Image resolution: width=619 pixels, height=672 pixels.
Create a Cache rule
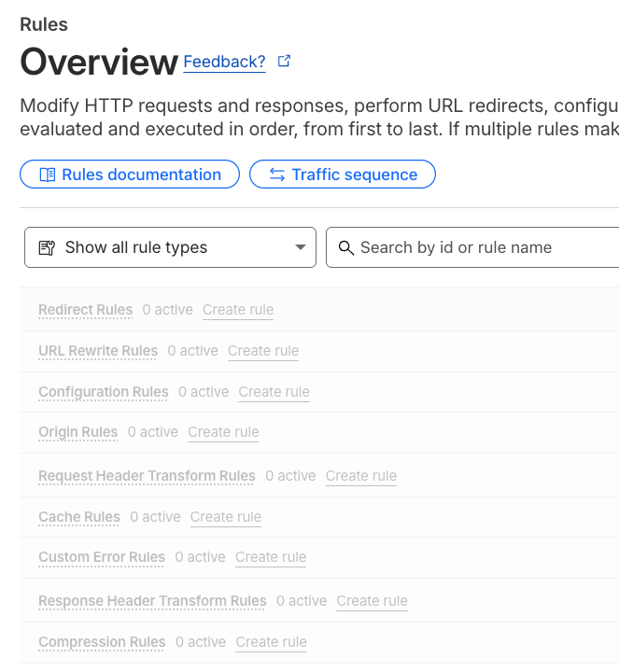click(226, 517)
